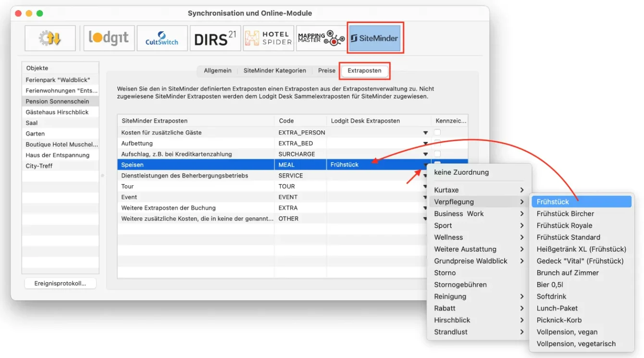
Task: Click the SiteMinder Extraposten column header
Action: pyautogui.click(x=196, y=121)
